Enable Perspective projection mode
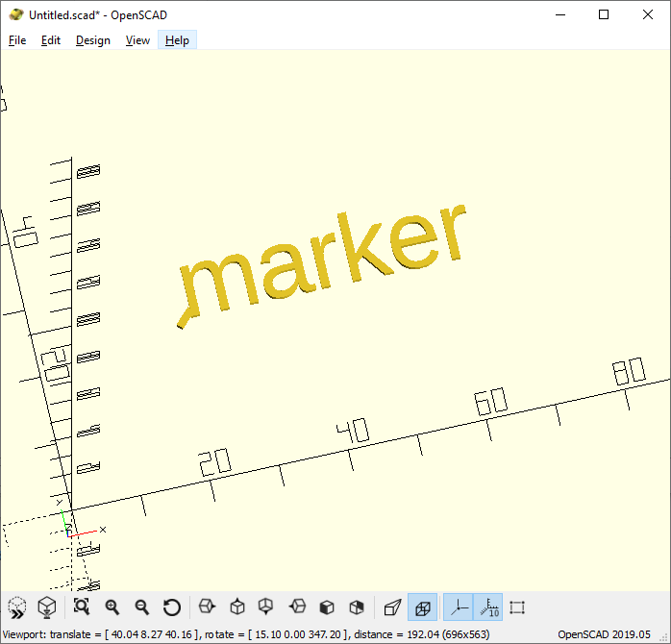Image resolution: width=671 pixels, height=644 pixels. click(x=392, y=607)
